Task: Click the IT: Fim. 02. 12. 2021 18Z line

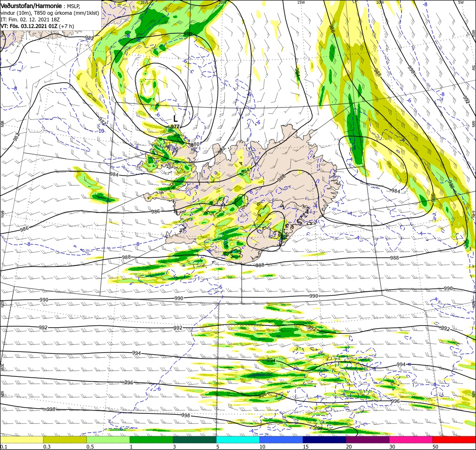Action: click(x=30, y=20)
